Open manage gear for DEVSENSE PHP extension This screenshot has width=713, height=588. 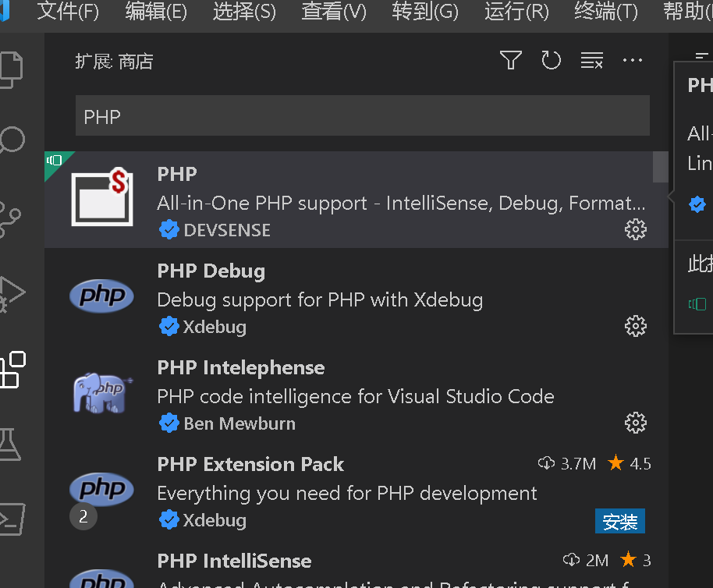636,229
